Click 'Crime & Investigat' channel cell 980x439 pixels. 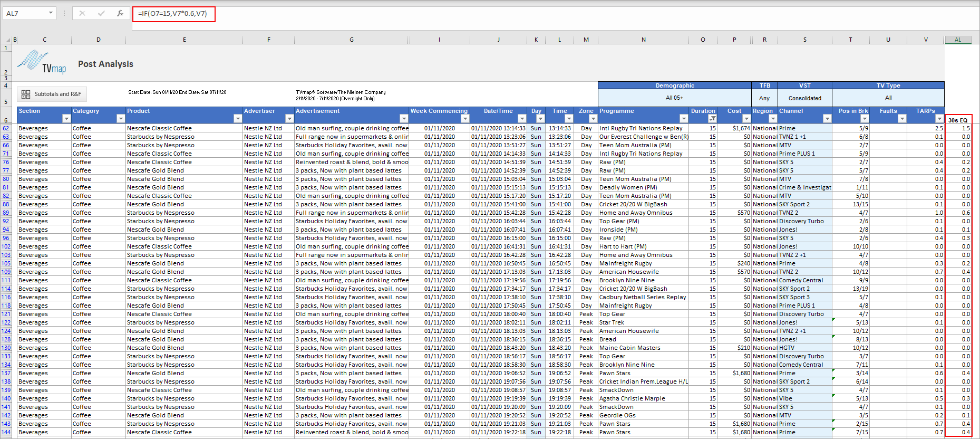coord(805,187)
